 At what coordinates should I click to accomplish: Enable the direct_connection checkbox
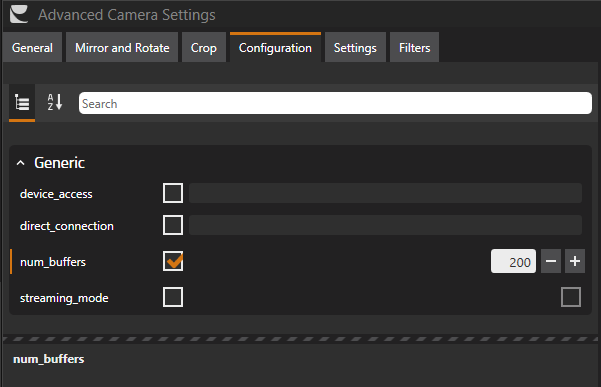173,225
